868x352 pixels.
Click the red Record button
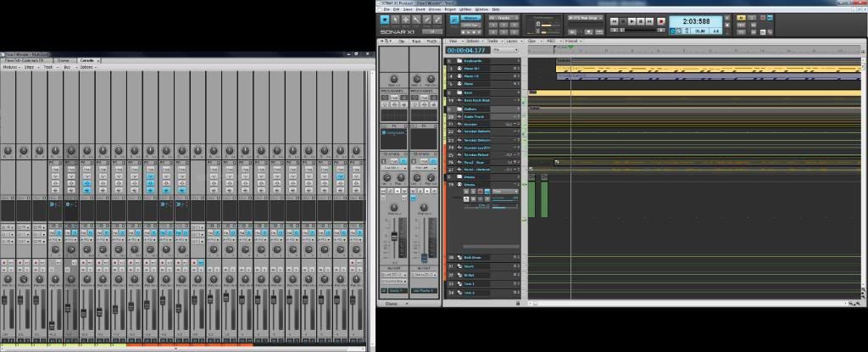pyautogui.click(x=660, y=20)
